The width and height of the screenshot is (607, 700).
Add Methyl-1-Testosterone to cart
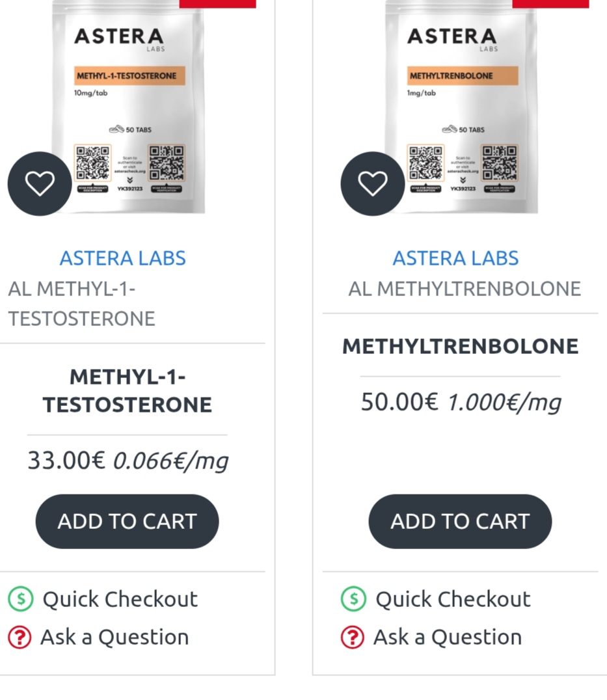(127, 521)
